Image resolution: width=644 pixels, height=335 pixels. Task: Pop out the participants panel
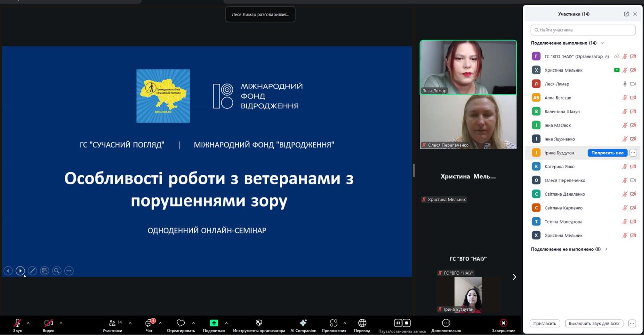[x=626, y=14]
